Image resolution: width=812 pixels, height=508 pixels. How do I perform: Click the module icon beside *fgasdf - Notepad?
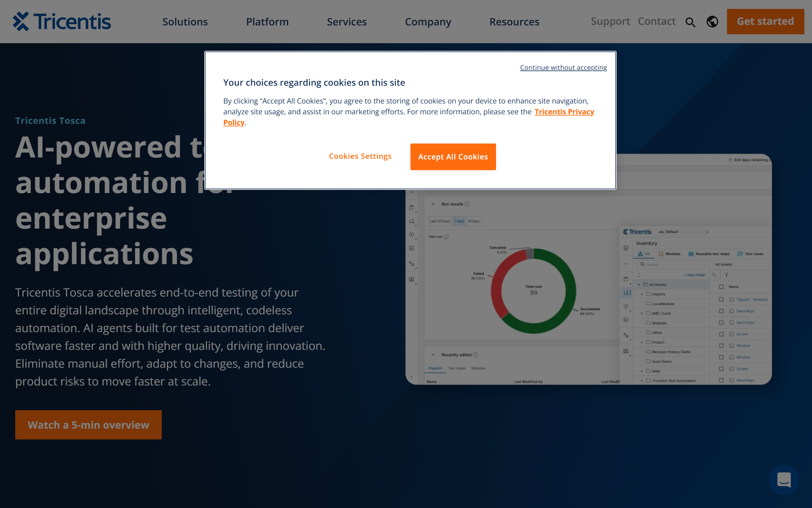point(731,299)
